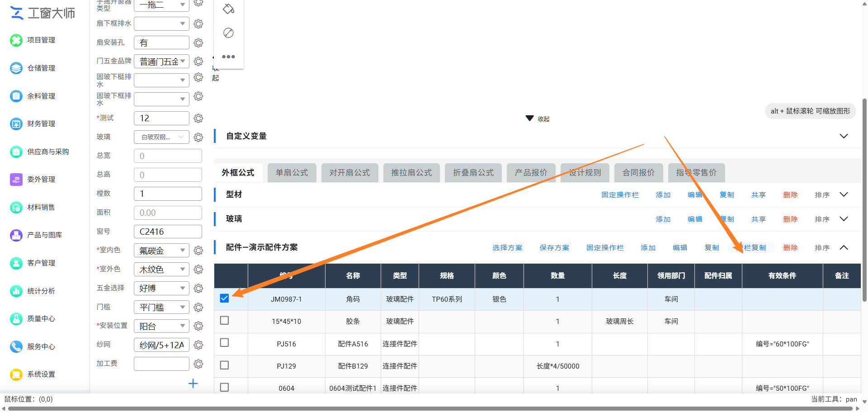
Task: Select the paint bucket fill tool
Action: pyautogui.click(x=228, y=9)
